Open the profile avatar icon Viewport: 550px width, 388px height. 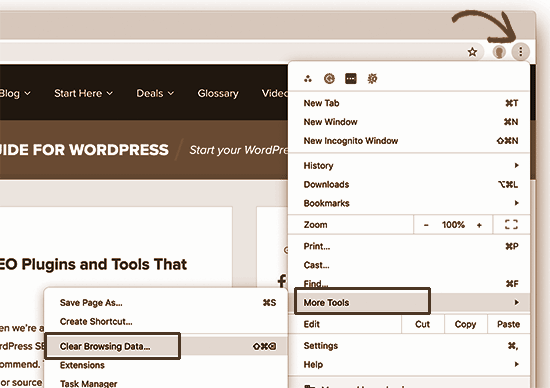point(499,52)
